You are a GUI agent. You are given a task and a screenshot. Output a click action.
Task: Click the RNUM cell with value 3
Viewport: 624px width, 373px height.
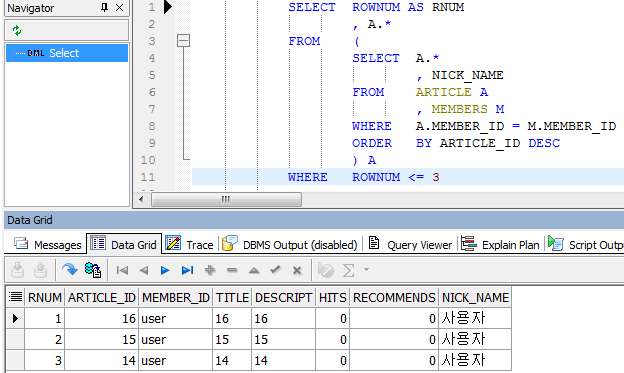[45, 361]
